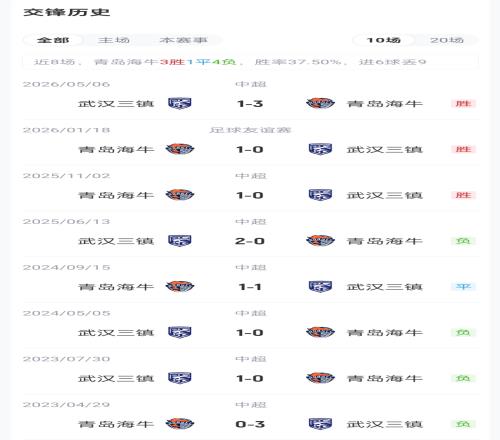
Task: Open the 1-3 score on 2026/05/06
Action: [x=250, y=104]
